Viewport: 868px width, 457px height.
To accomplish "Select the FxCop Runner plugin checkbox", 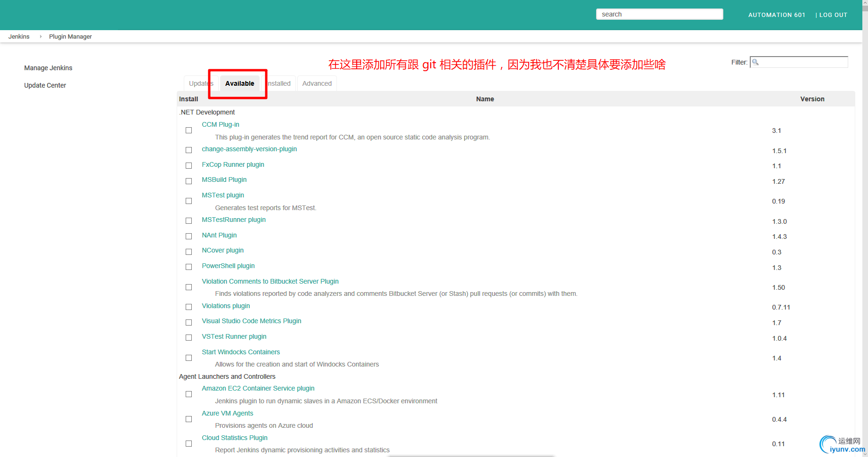I will click(188, 166).
